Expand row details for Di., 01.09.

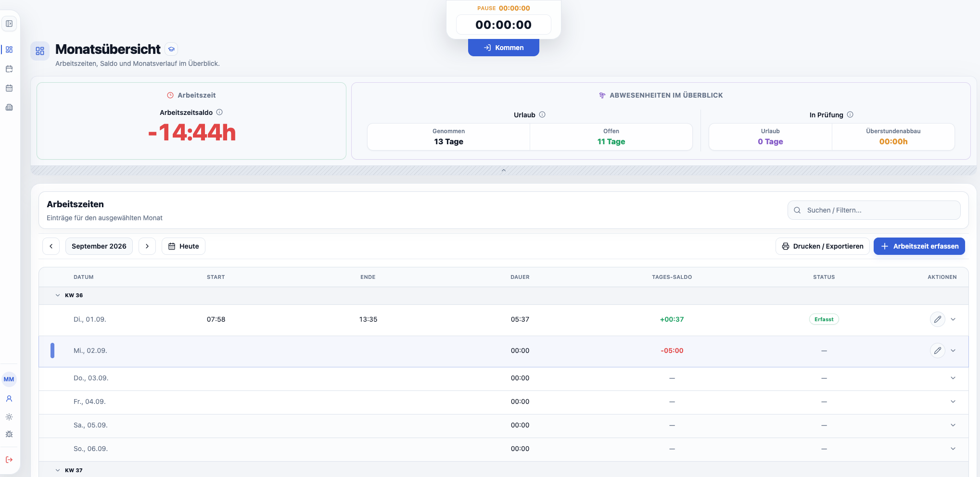pos(953,319)
